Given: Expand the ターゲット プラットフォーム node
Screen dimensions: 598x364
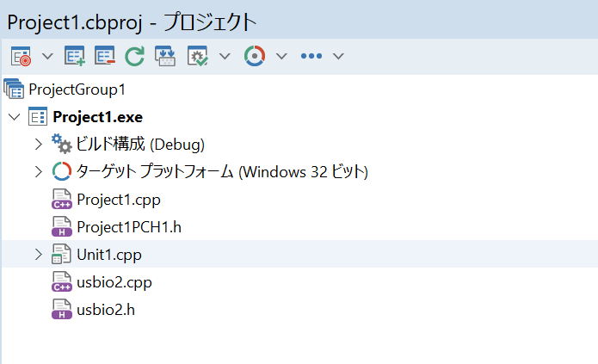Looking at the screenshot, I should tap(38, 171).
